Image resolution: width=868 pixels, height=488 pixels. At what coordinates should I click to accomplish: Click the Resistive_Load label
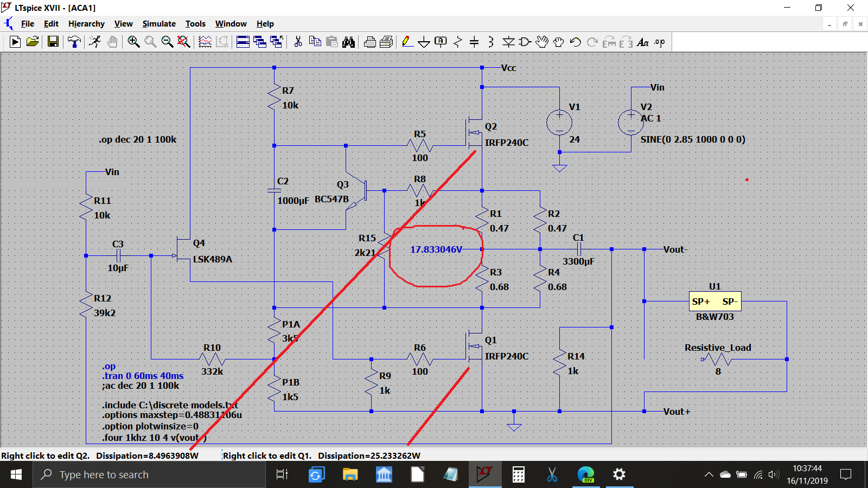tap(718, 348)
